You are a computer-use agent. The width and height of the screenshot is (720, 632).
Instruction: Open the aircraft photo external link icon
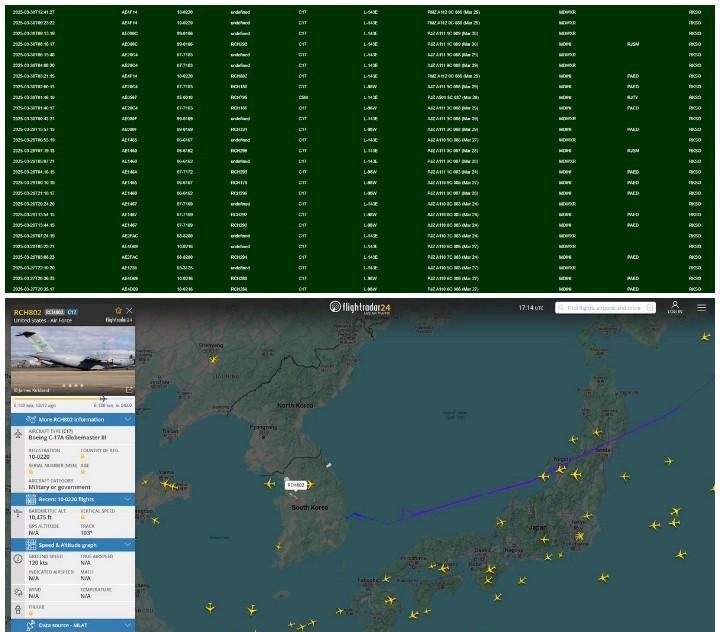pos(129,389)
